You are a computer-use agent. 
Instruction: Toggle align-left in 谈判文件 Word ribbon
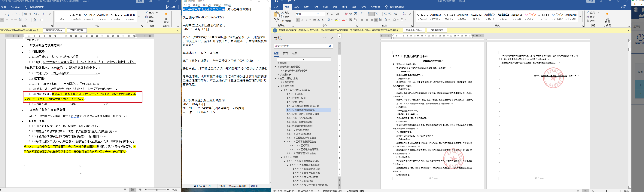click(x=2, y=20)
